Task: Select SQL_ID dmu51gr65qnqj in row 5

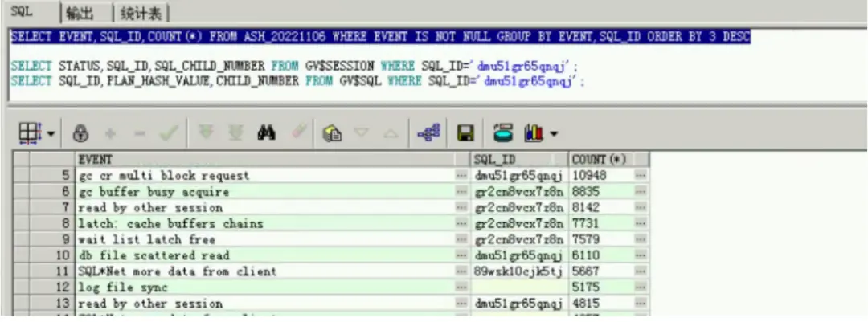Action: [x=519, y=175]
